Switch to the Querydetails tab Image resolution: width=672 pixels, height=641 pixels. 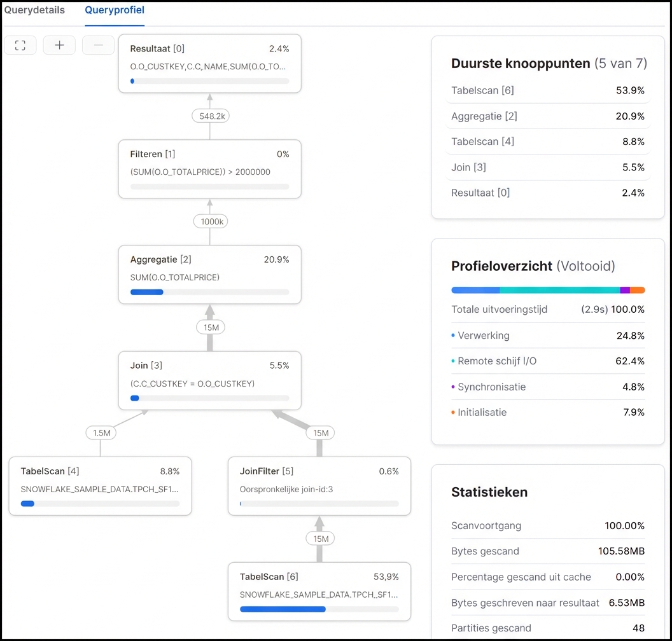(x=34, y=10)
